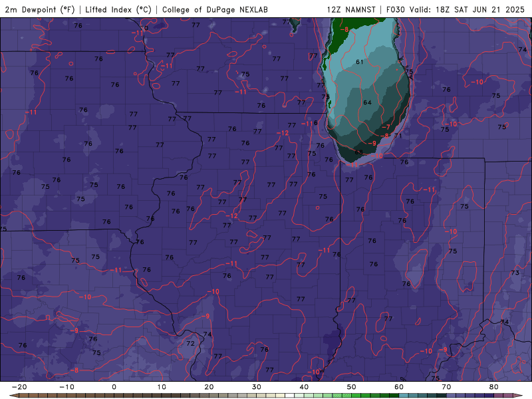
Task: Click 'College of DuPage NEXLAB' header text
Action: (x=215, y=9)
